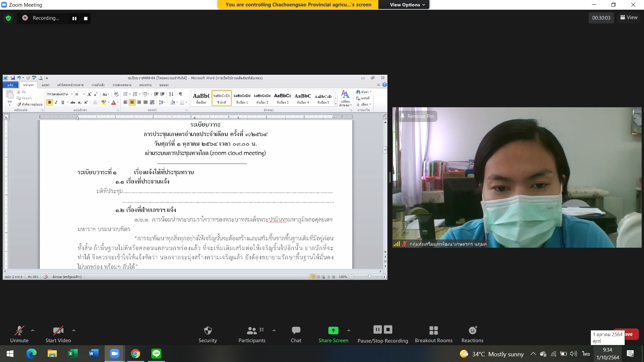Screen dimensions: 644x362
Task: Open the Chat panel
Action: [296, 330]
